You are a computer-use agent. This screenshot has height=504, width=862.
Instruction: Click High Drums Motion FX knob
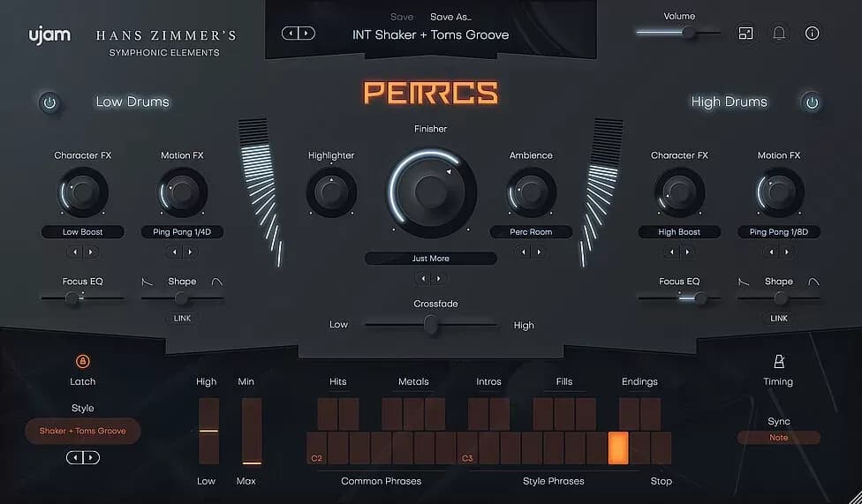coord(779,192)
